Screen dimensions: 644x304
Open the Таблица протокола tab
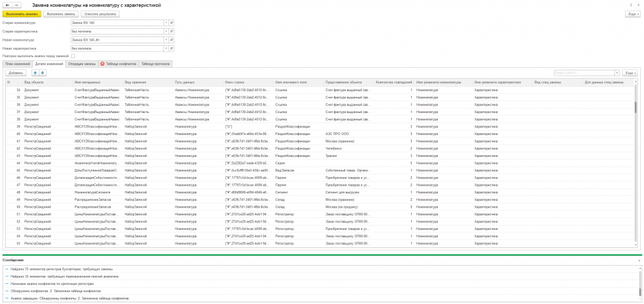(x=156, y=64)
